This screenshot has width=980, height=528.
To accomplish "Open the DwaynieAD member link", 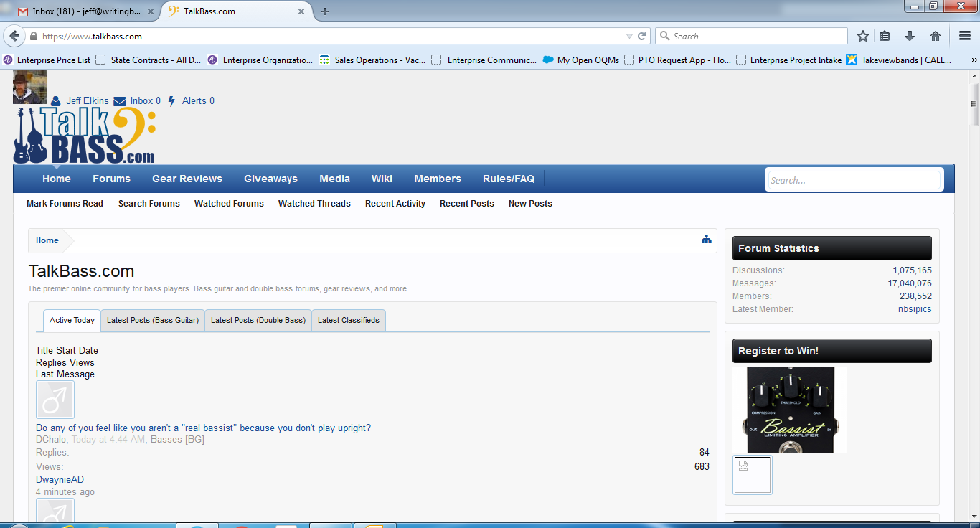I will click(x=60, y=480).
